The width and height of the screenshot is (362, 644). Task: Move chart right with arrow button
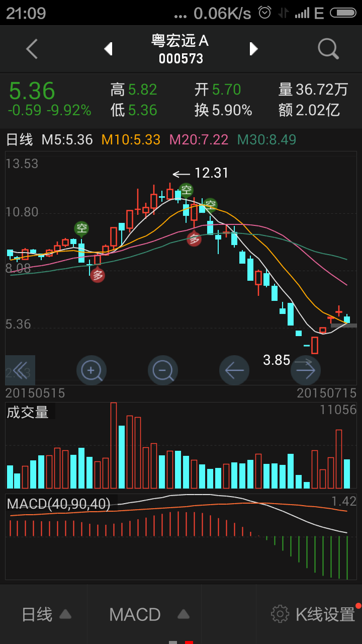click(x=306, y=371)
